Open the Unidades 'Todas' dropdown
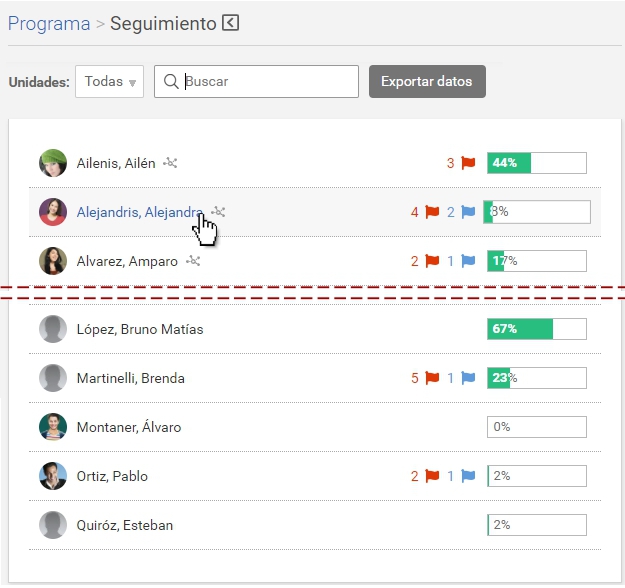The width and height of the screenshot is (625, 588). click(x=109, y=82)
